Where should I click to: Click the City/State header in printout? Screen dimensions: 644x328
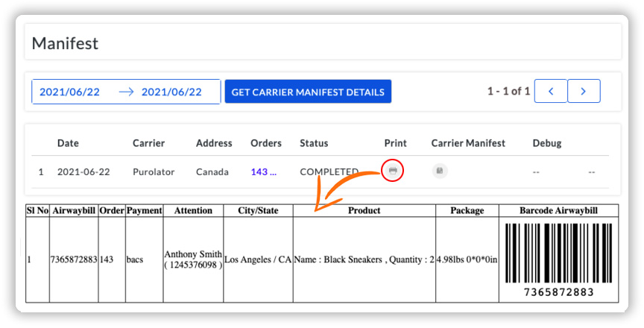pos(259,211)
